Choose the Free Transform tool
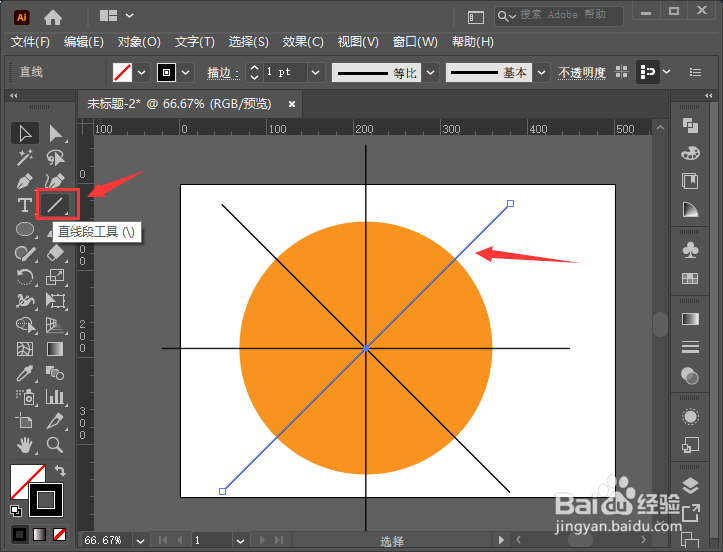The image size is (723, 552). (55, 301)
